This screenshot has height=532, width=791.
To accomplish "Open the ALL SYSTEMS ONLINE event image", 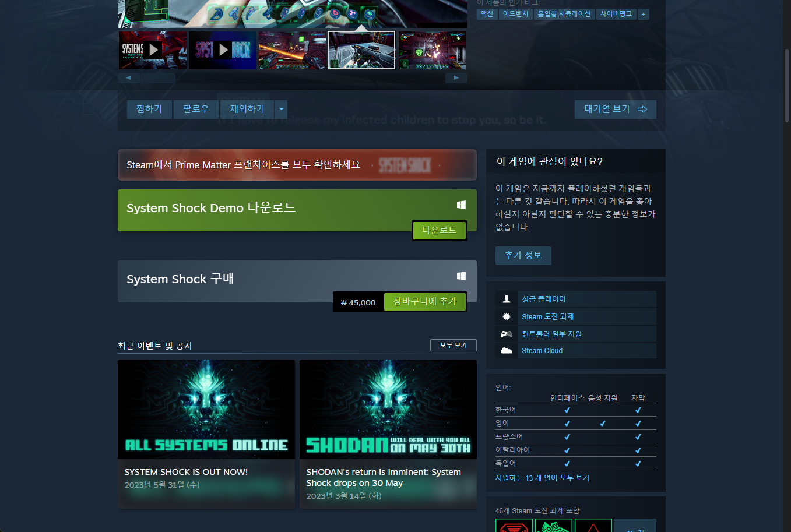I will 206,409.
